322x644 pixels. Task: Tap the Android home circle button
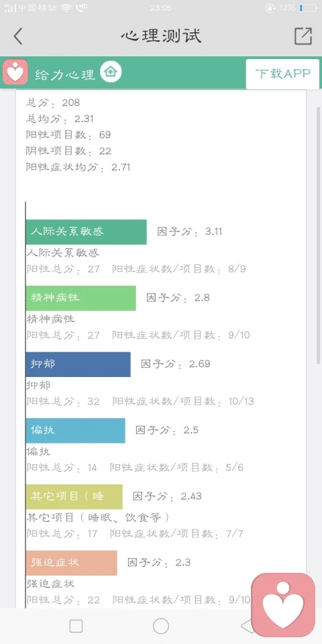161,627
